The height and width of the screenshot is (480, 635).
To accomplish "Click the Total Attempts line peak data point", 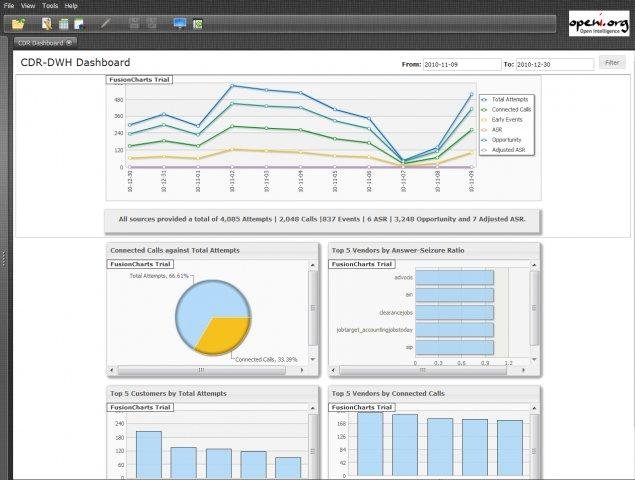I will click(232, 85).
